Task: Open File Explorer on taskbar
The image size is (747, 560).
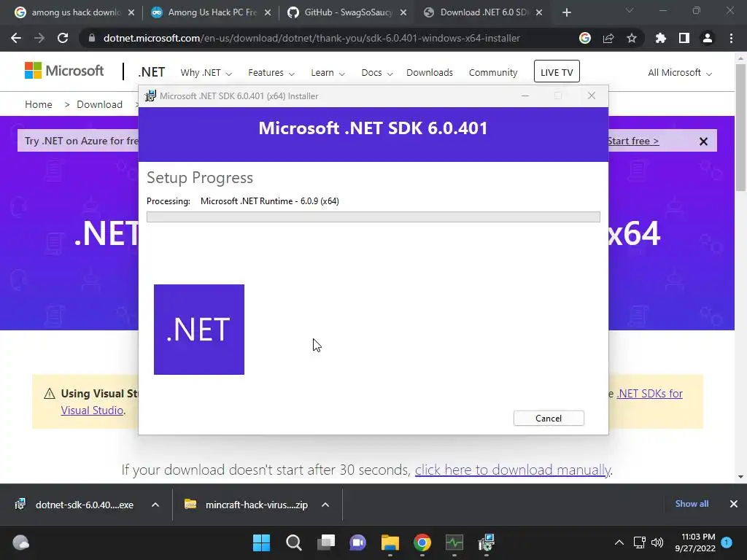Action: (x=390, y=542)
